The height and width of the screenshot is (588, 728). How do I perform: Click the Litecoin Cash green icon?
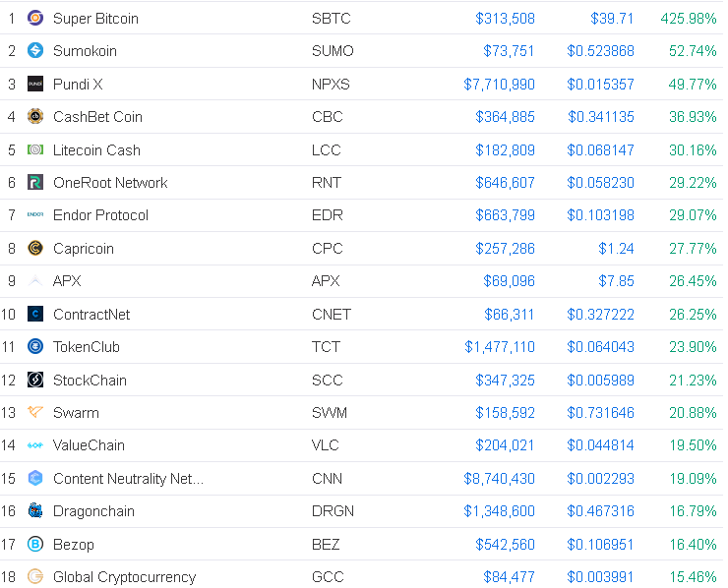point(35,149)
